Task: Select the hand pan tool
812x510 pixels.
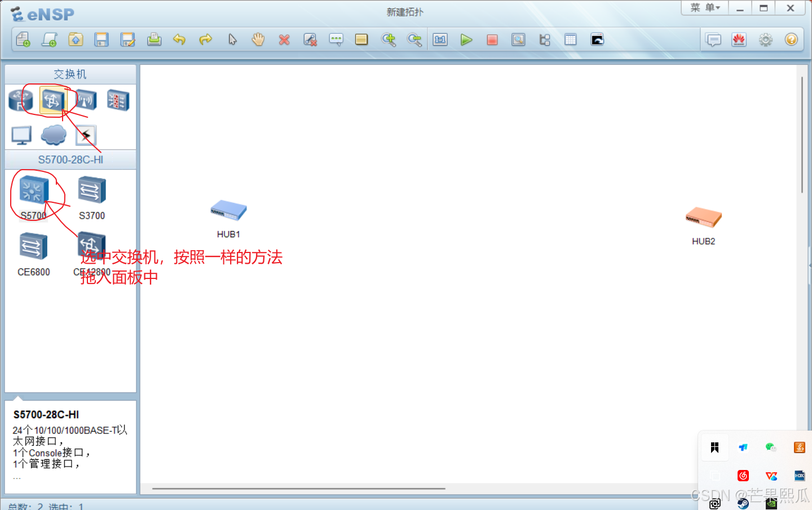Action: pyautogui.click(x=258, y=39)
